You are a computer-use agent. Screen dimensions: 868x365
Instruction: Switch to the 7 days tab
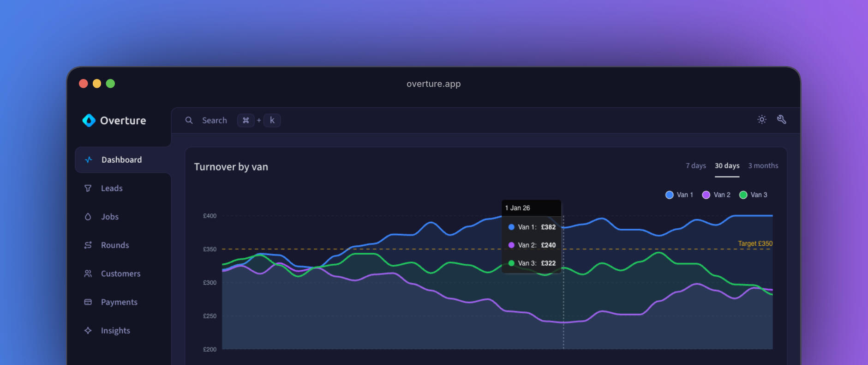695,166
